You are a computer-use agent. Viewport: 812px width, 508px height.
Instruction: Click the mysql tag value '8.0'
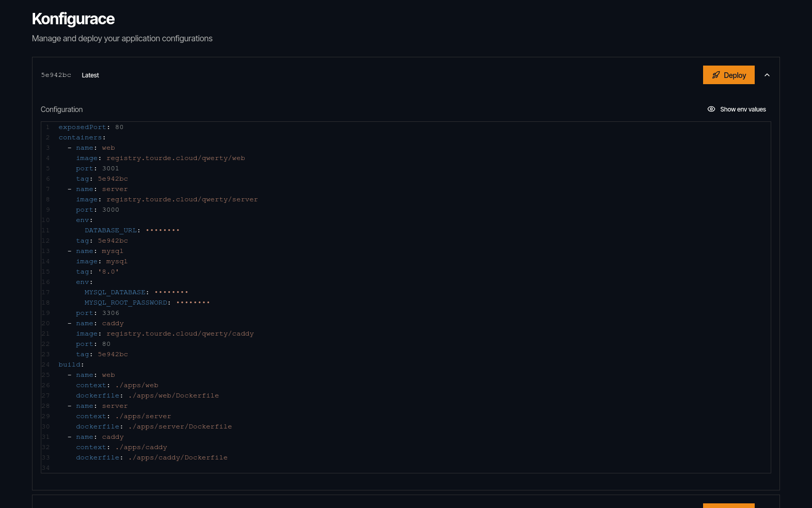(x=108, y=272)
